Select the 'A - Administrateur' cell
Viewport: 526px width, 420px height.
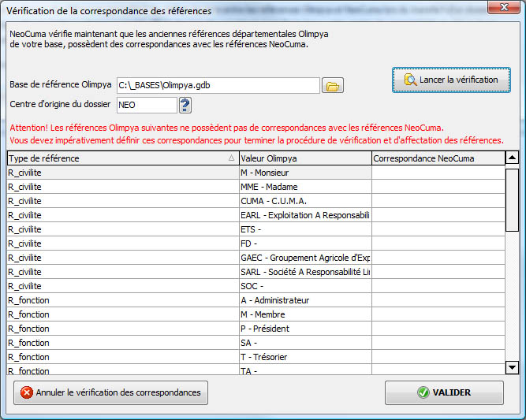tap(305, 300)
